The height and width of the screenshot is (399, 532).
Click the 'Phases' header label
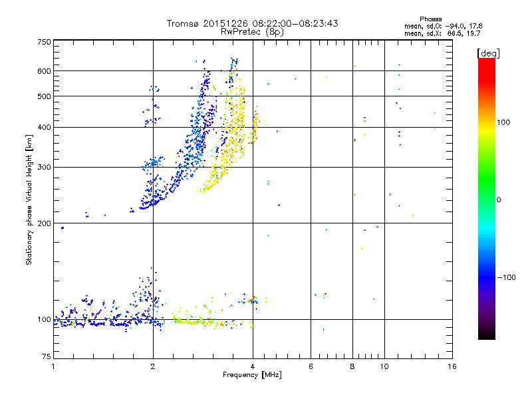[430, 19]
